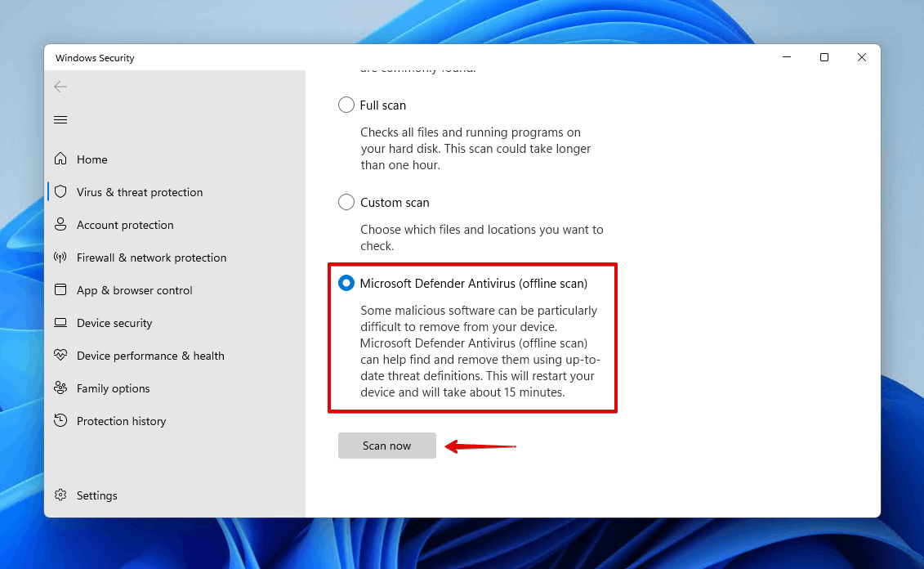This screenshot has height=569, width=924.
Task: Click the Account protection person icon
Action: point(60,224)
